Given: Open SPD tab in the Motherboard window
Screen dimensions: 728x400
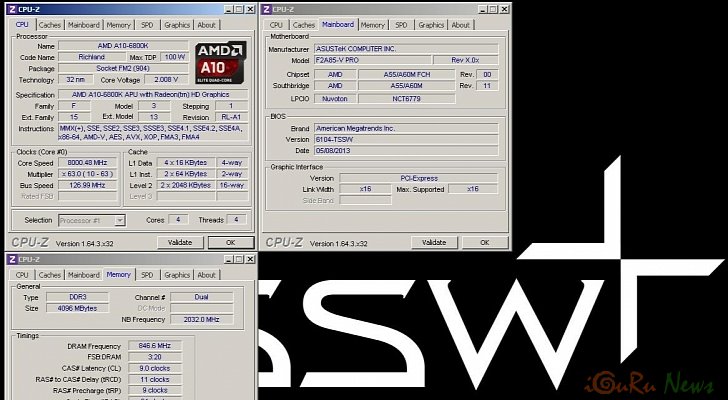Looking at the screenshot, I should click(x=400, y=25).
